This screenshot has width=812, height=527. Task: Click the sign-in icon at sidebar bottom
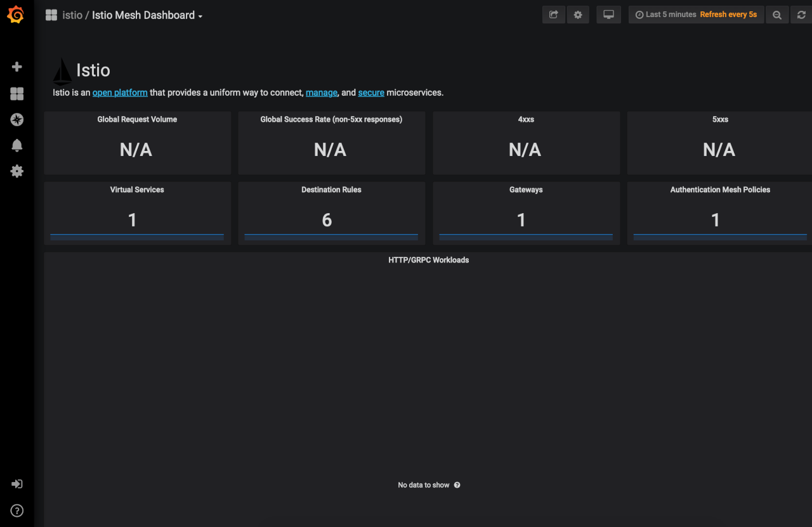pyautogui.click(x=16, y=484)
